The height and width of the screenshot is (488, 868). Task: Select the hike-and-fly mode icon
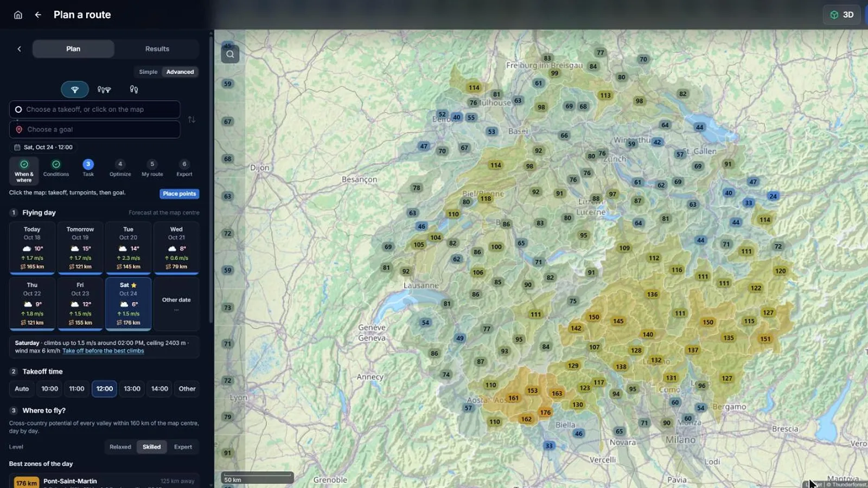(x=104, y=89)
